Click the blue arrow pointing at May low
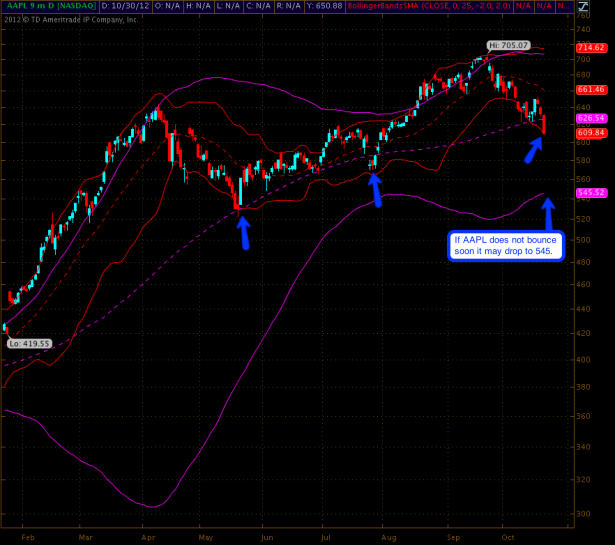 pos(243,232)
